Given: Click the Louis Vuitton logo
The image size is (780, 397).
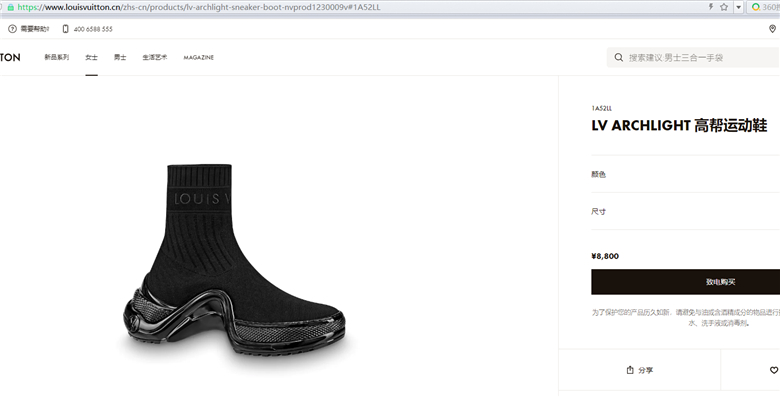Looking at the screenshot, I should point(10,57).
